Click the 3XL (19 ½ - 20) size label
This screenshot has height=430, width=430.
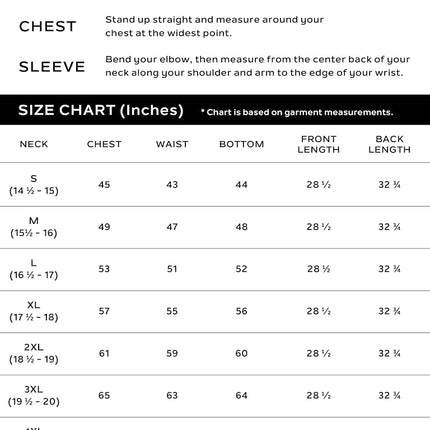click(x=34, y=395)
